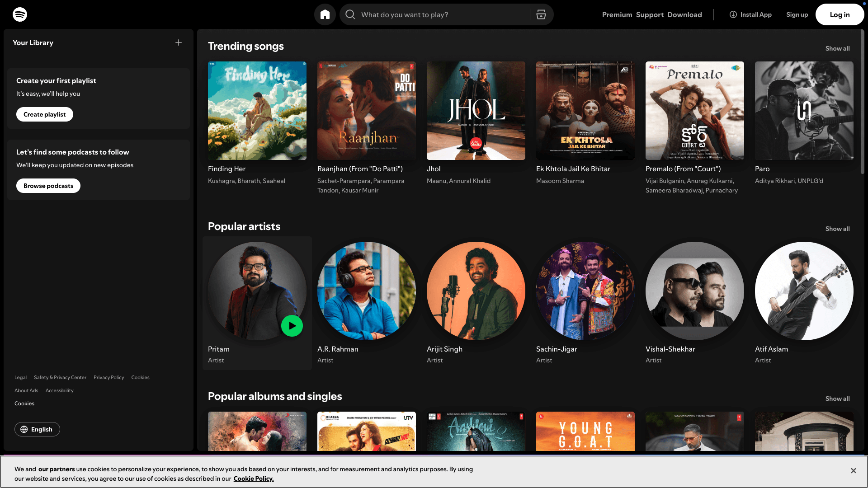
Task: Open Arijit Singh's artist photo
Action: tap(476, 291)
